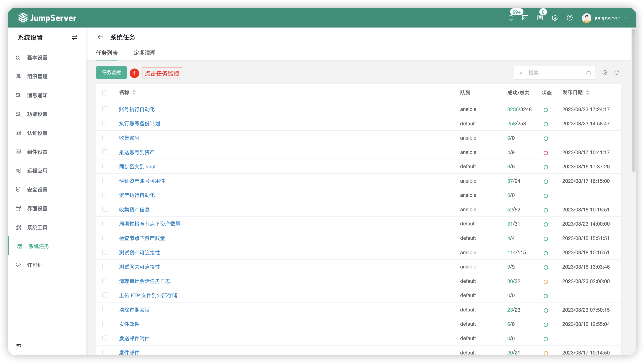Switch to the 定期清理 tab
The width and height of the screenshot is (644, 363).
click(x=145, y=53)
